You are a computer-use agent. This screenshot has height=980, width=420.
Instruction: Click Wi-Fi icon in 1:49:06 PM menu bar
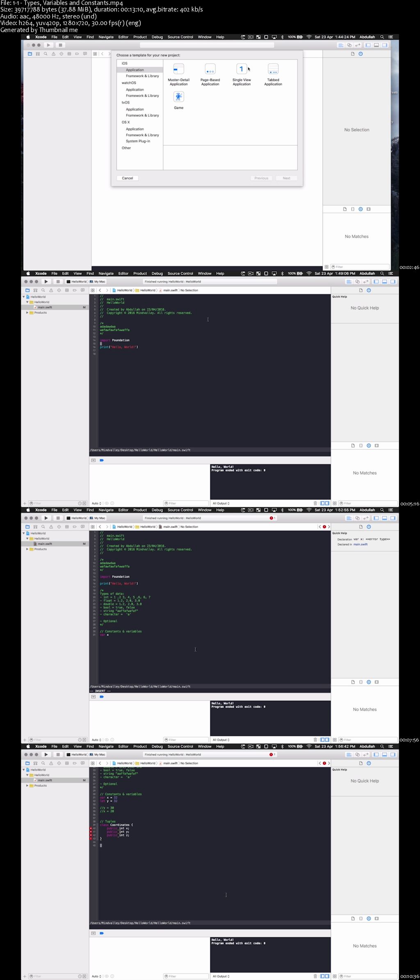[309, 273]
